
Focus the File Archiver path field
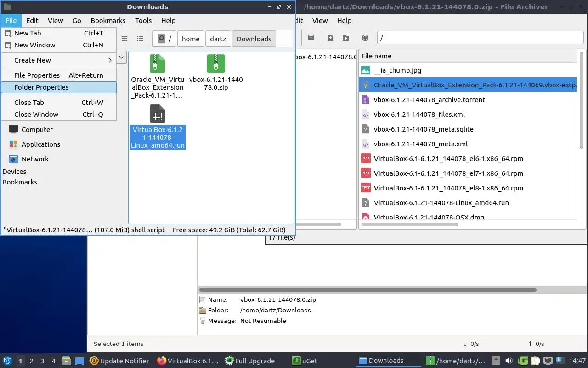point(480,38)
